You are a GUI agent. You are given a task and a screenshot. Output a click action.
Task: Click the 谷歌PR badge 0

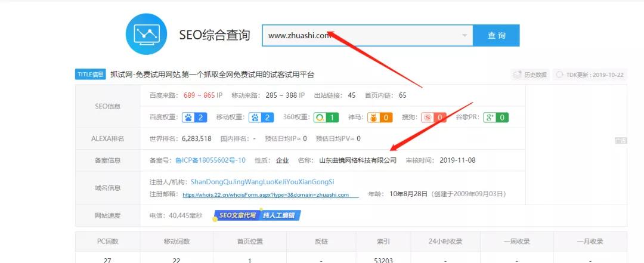point(496,117)
